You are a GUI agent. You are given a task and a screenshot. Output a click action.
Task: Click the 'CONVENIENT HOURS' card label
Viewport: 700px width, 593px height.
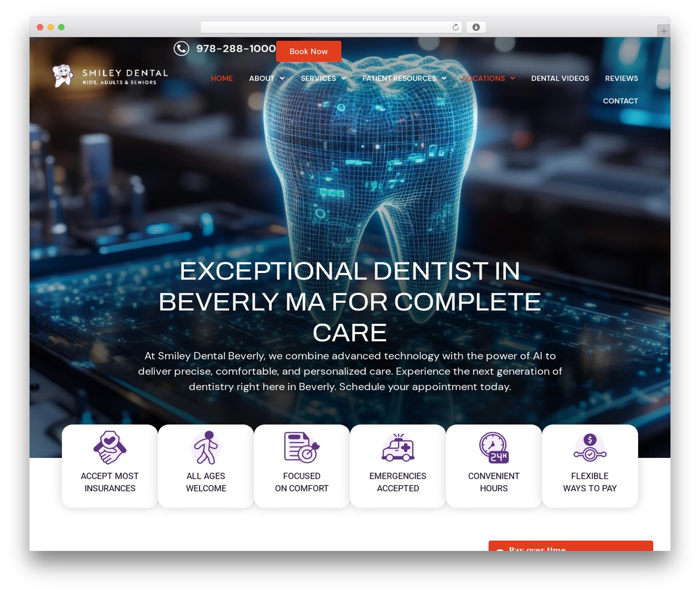tap(494, 482)
